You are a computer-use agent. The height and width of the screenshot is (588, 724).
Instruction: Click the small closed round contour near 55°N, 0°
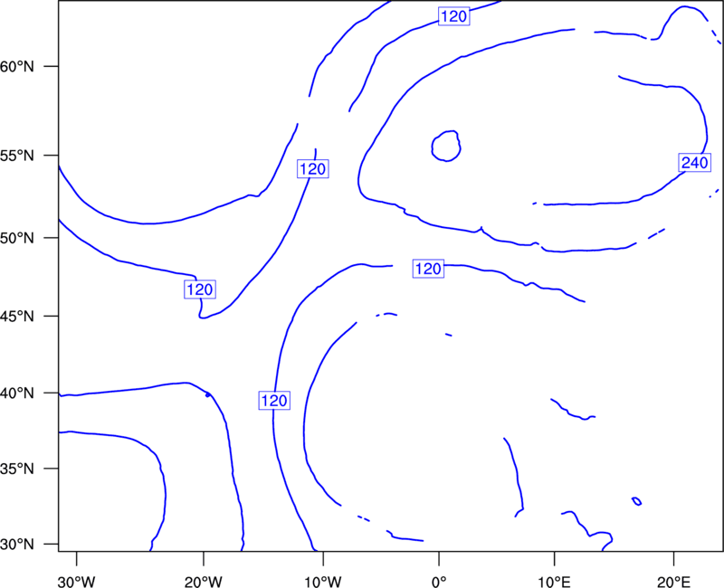pos(446,146)
